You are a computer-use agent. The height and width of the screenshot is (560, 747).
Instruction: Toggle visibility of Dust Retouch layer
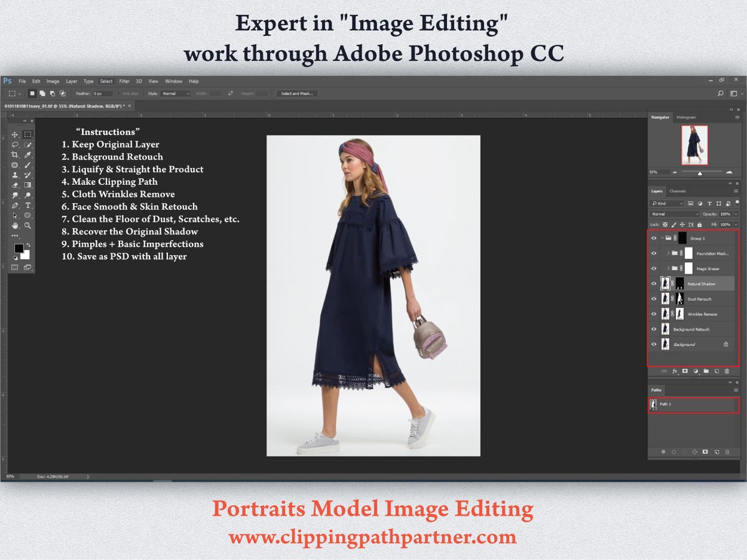coord(654,299)
